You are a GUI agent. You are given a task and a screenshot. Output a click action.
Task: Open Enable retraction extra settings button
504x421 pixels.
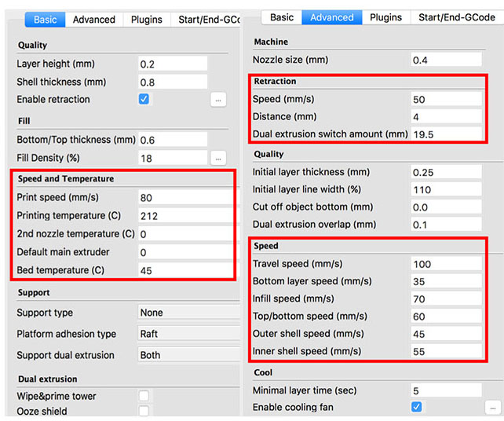[x=218, y=100]
